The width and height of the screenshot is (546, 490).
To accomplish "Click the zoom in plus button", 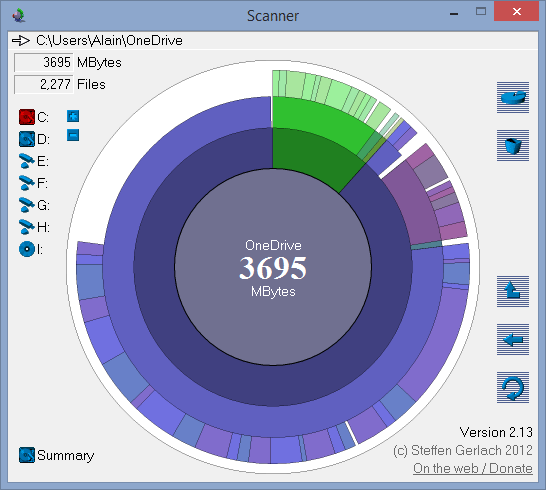I will [x=73, y=116].
